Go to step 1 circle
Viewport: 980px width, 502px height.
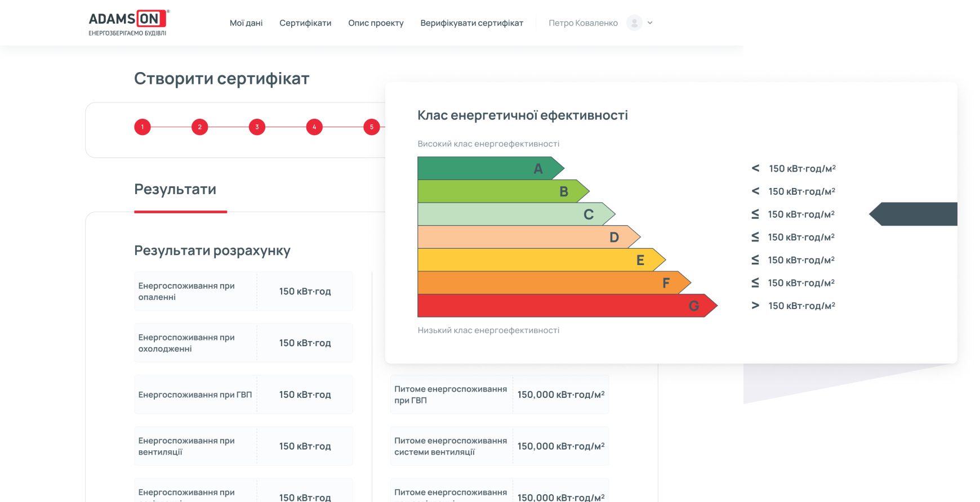(x=142, y=127)
